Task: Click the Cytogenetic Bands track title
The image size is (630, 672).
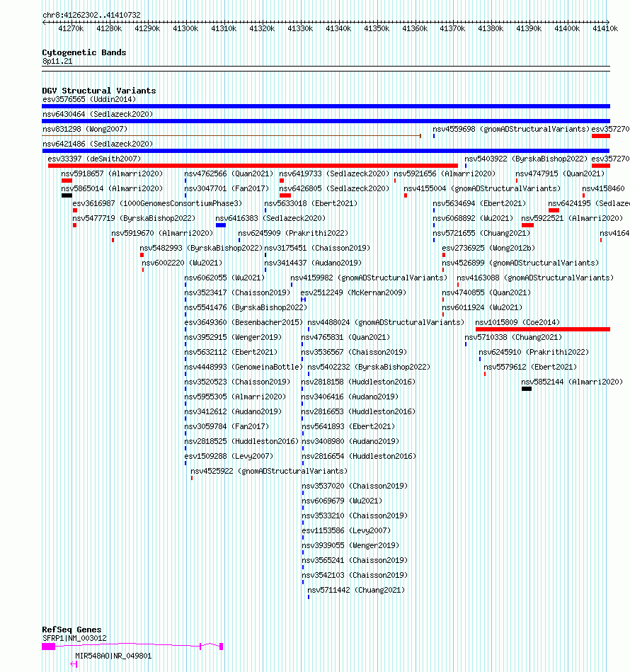Action: [x=84, y=52]
